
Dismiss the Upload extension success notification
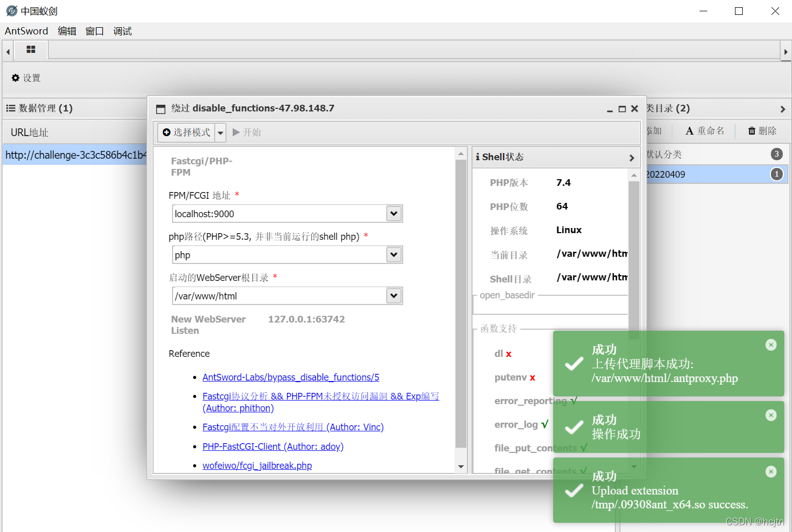point(771,471)
